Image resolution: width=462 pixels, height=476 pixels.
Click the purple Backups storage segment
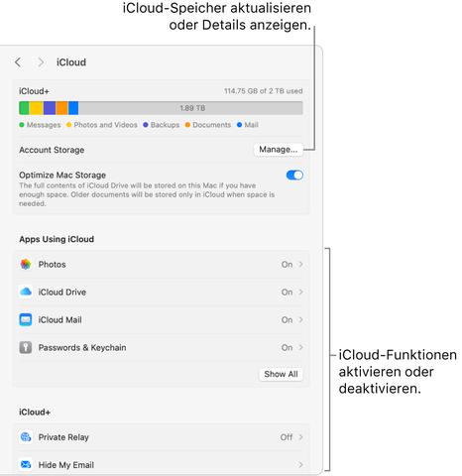[x=50, y=108]
